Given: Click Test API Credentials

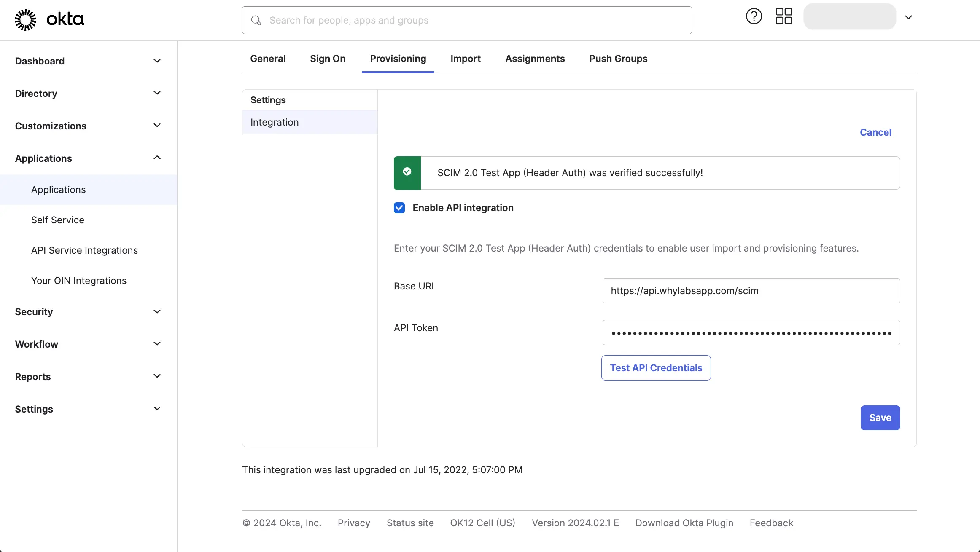Looking at the screenshot, I should pos(655,367).
